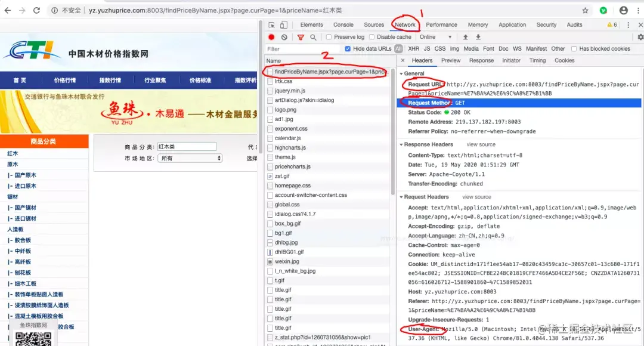Search within network requests

tap(312, 37)
